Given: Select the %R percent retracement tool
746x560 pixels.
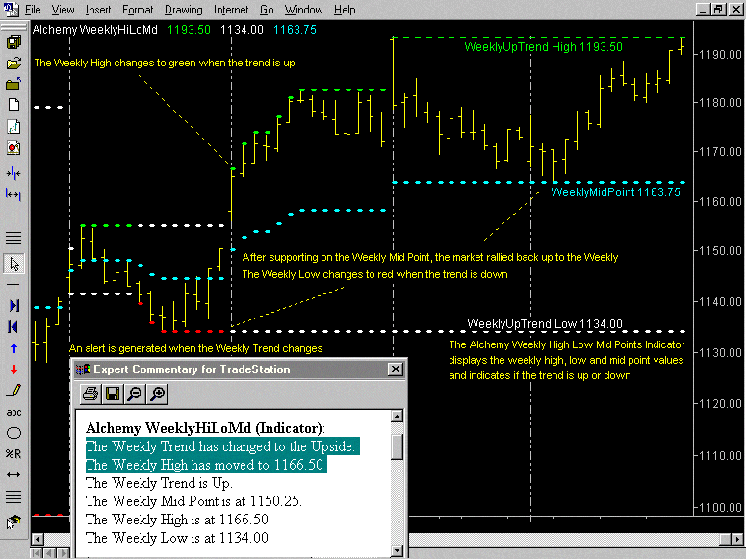Looking at the screenshot, I should click(13, 454).
